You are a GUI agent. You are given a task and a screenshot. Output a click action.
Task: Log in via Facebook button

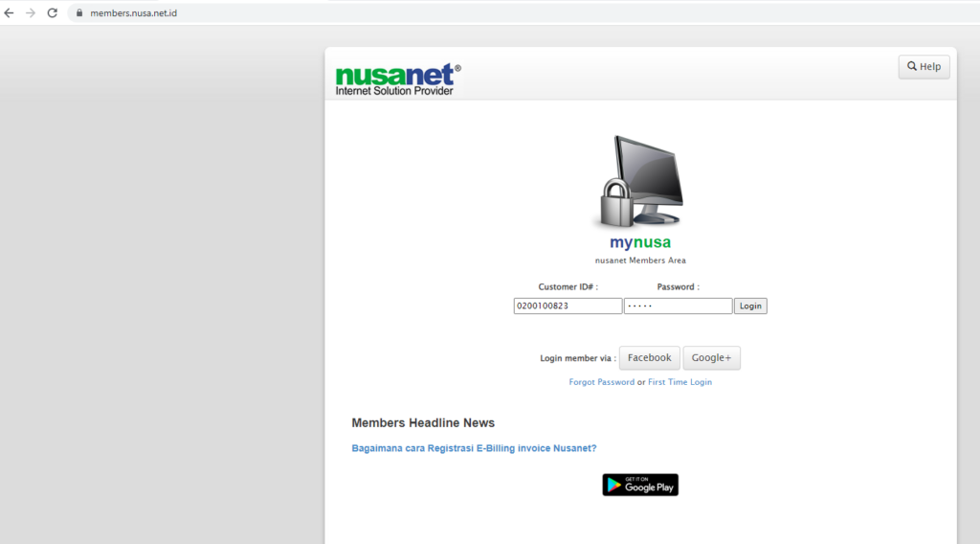[x=650, y=357]
